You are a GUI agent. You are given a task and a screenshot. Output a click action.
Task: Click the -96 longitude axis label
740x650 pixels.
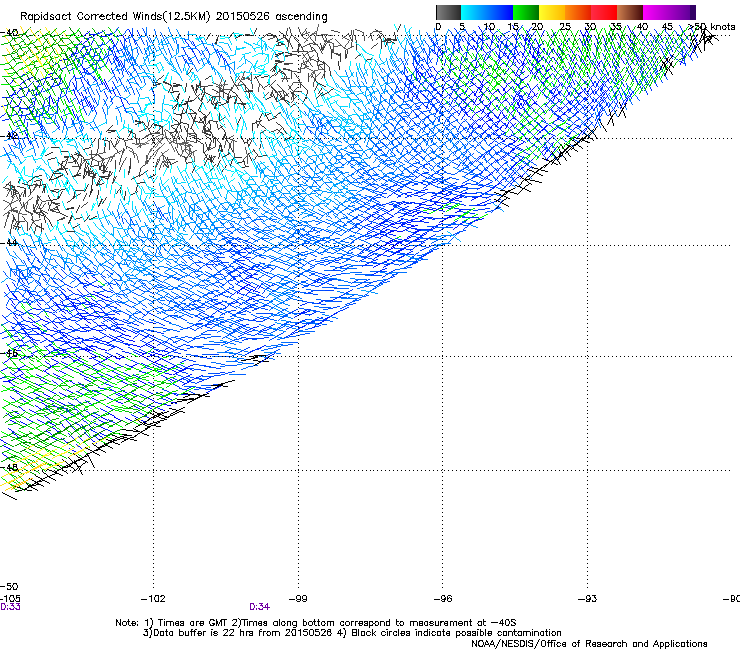[443, 599]
